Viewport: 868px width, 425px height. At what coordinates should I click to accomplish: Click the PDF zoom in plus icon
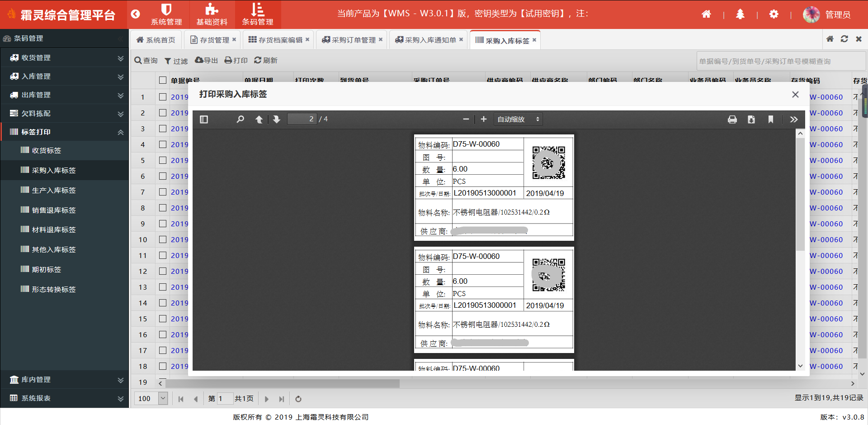(483, 119)
